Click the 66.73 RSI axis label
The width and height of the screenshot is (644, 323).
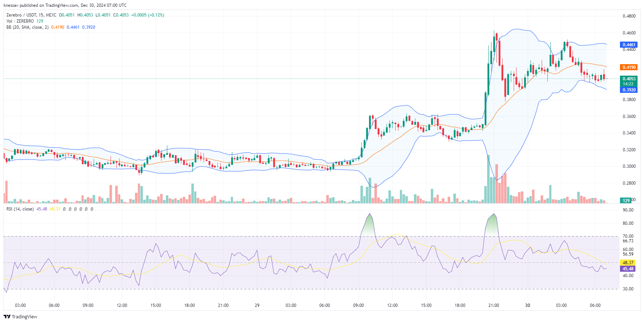(628, 241)
